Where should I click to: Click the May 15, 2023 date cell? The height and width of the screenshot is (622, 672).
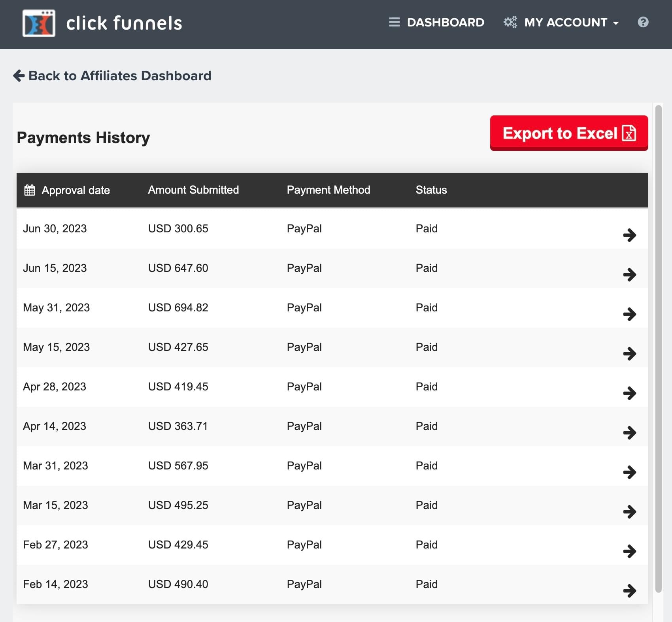tap(57, 347)
